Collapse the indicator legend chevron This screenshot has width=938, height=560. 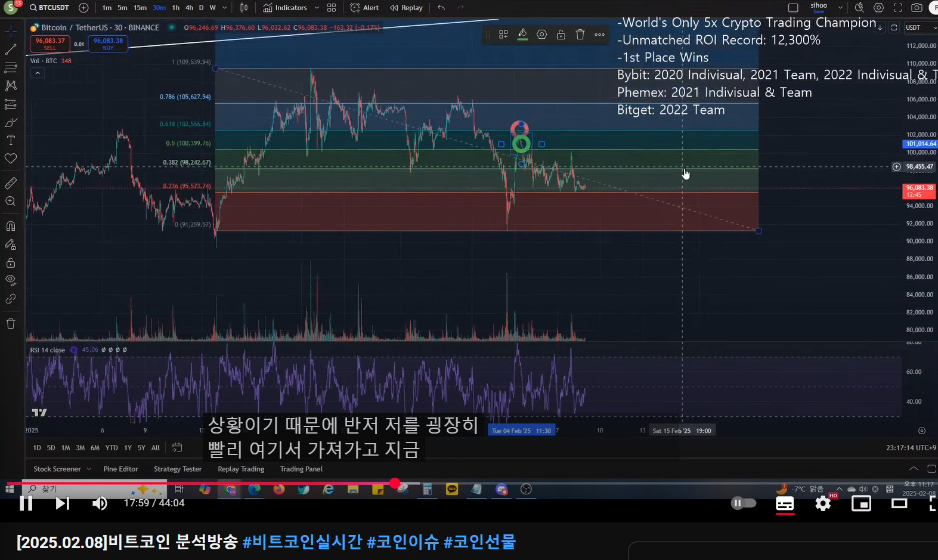pos(37,73)
